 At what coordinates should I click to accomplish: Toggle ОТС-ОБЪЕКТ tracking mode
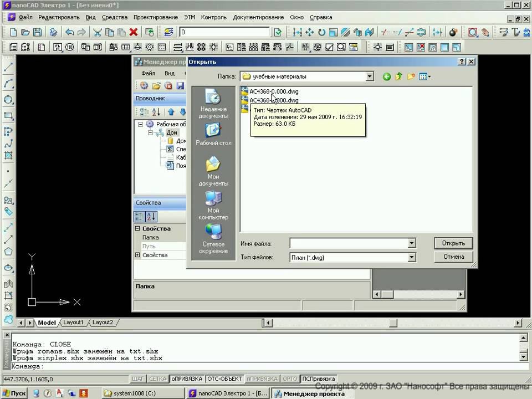coord(224,378)
